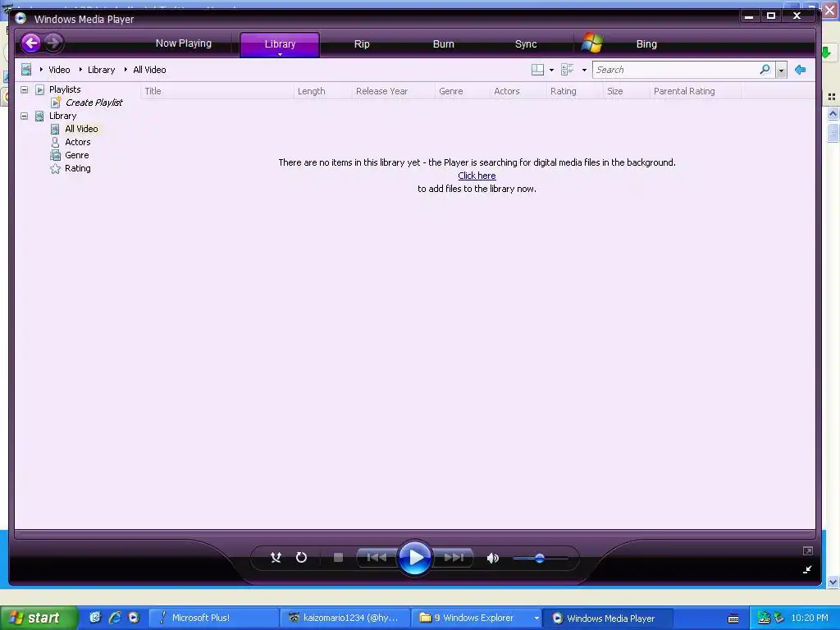Image resolution: width=840 pixels, height=630 pixels.
Task: Mute the volume speaker icon
Action: point(492,558)
